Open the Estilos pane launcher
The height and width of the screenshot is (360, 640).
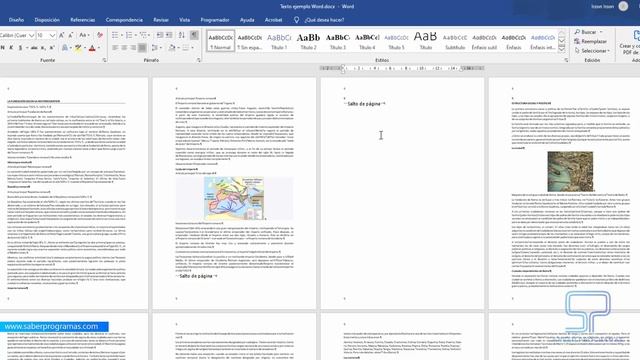tap(567, 60)
